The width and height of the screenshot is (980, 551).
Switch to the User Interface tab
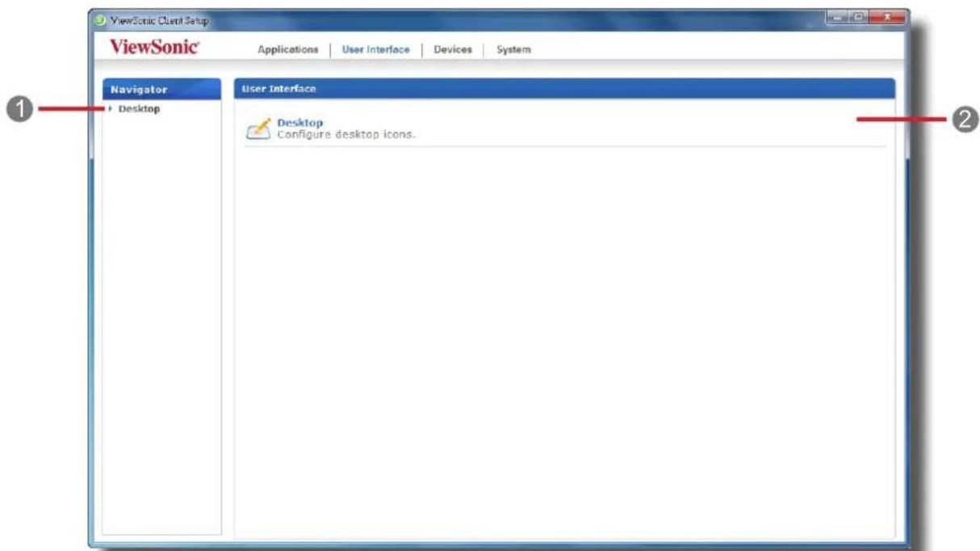click(x=375, y=49)
